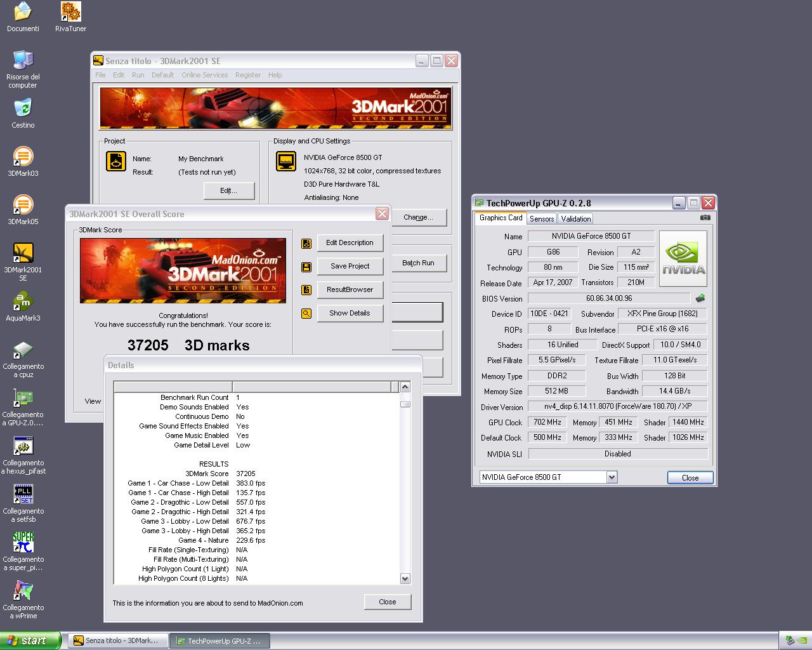Launch the 3DMark2001 SE desktop shortcut
This screenshot has height=650, width=812.
click(23, 261)
